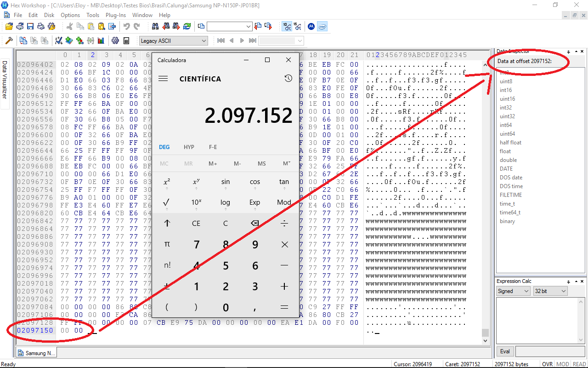Toggle hex offset display (16 icon)
Screen dimensions: 588x368
298,26
